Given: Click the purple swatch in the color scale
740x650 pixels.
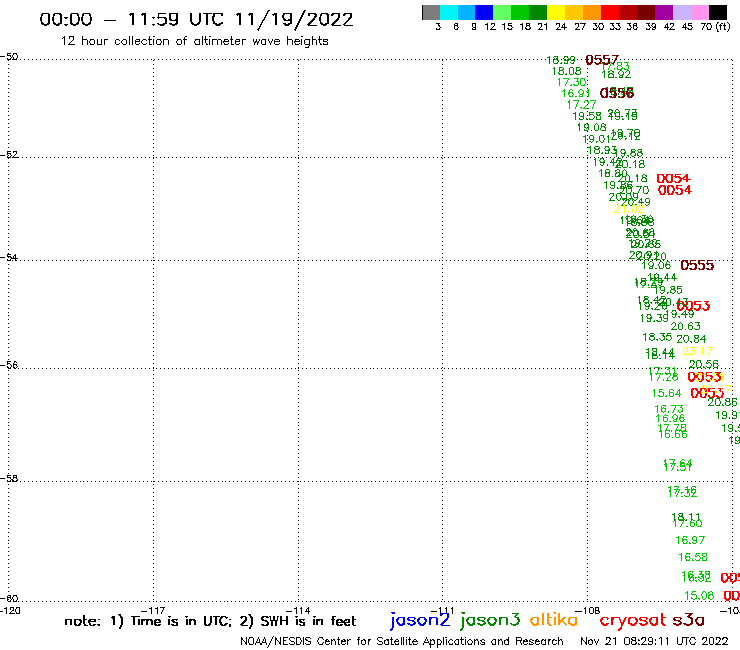Looking at the screenshot, I should point(664,12).
